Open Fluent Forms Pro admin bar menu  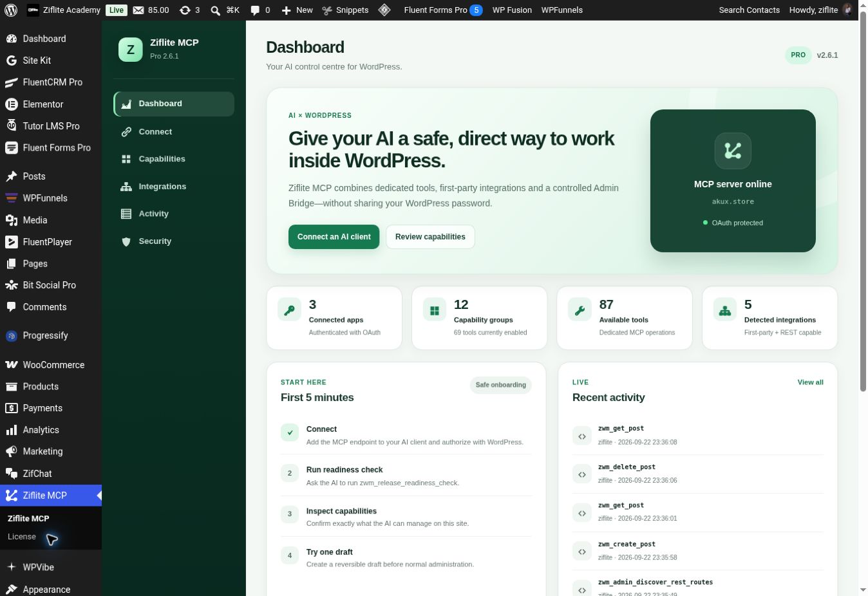tap(443, 10)
